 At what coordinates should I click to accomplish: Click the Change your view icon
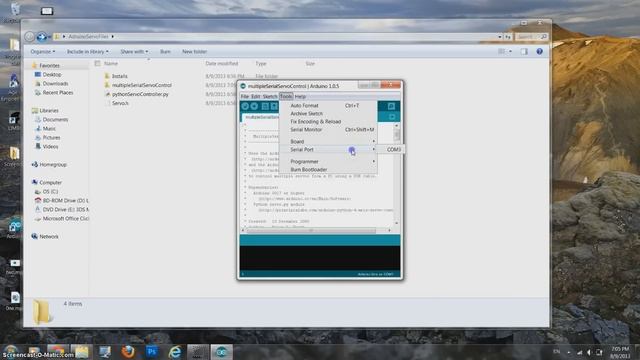(502, 51)
